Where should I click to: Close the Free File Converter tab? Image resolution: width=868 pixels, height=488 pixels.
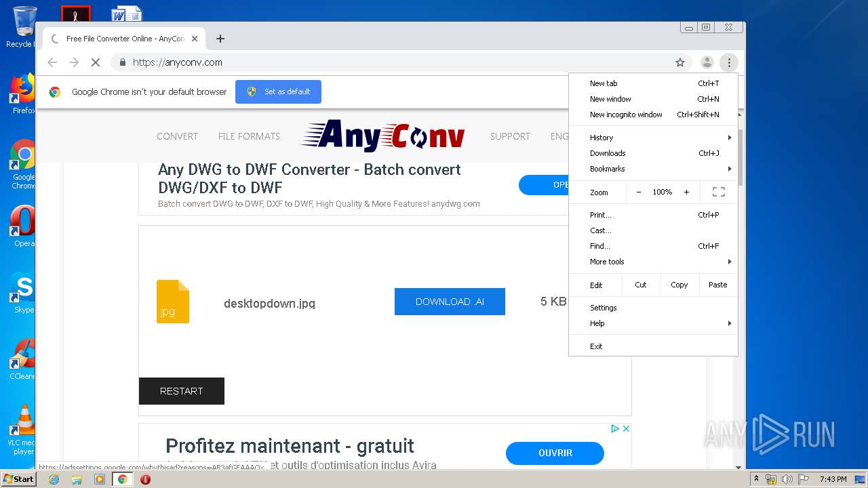coord(195,39)
